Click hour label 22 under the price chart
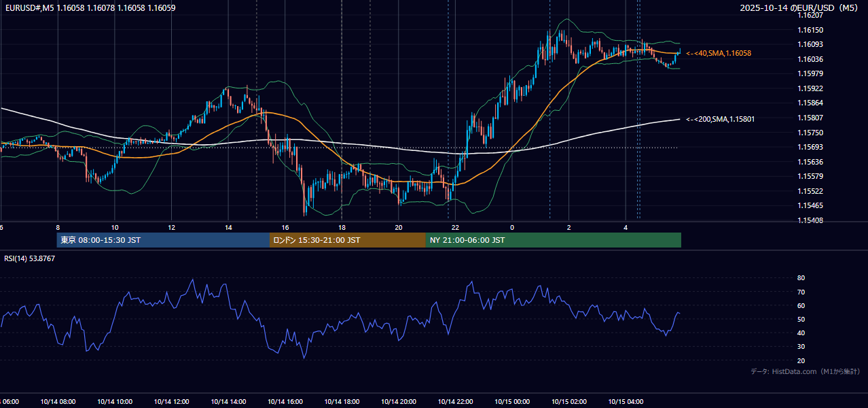 (455, 227)
